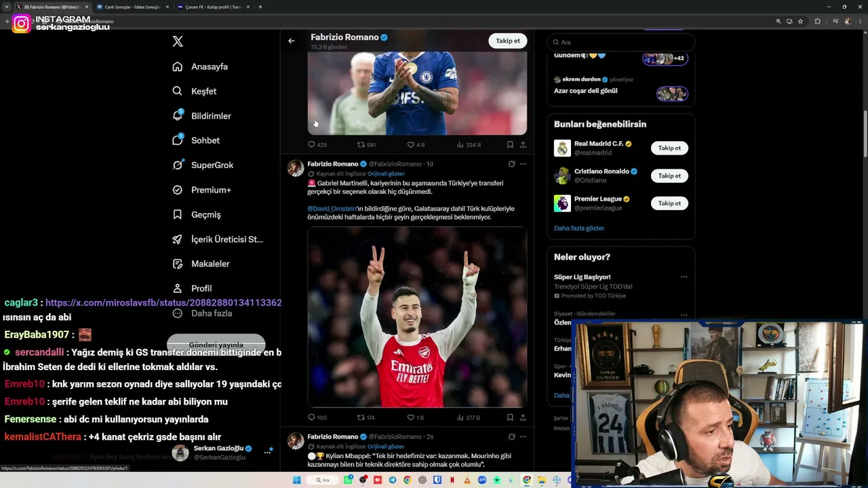This screenshot has height=488, width=868.
Task: Click Daha fazla göster under suggestions
Action: (x=579, y=228)
